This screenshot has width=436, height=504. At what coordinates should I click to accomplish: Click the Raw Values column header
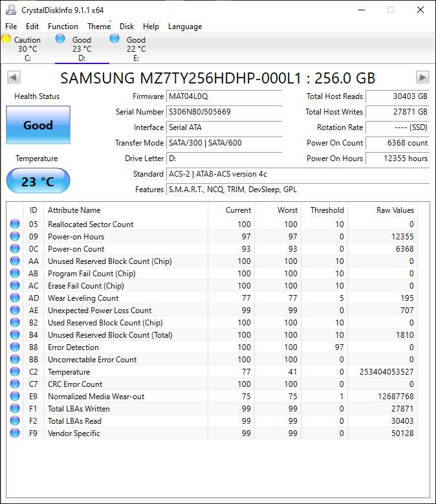395,210
